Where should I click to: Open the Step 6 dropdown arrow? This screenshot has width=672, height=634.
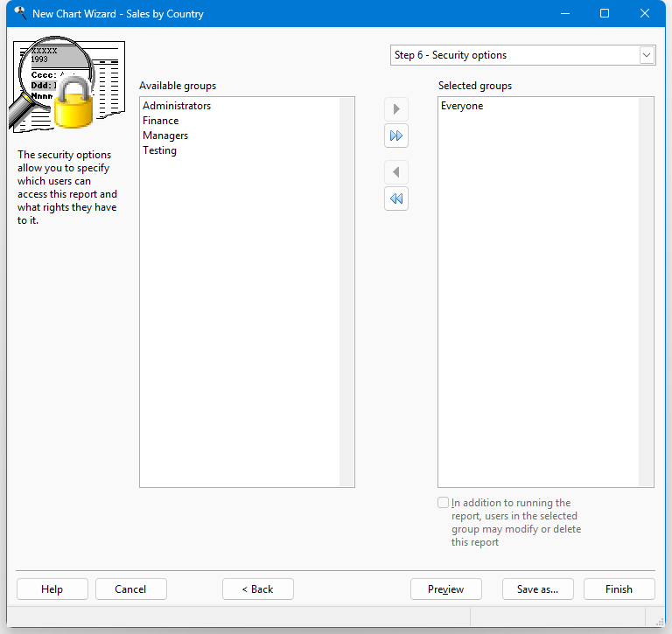647,55
